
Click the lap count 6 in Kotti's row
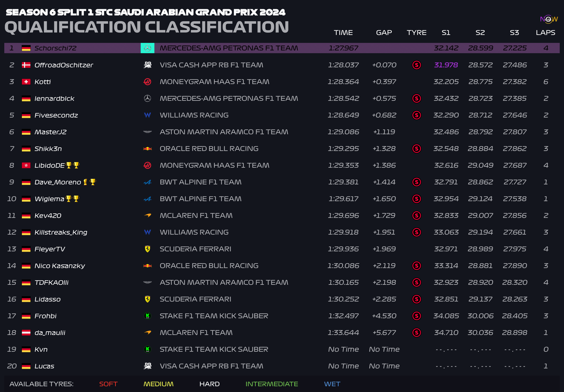546,82
